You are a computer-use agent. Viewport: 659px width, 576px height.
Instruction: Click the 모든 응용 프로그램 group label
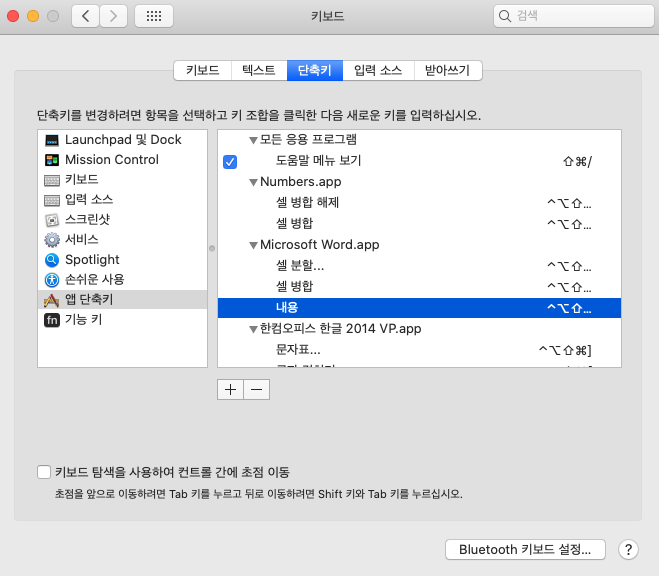pyautogui.click(x=308, y=139)
